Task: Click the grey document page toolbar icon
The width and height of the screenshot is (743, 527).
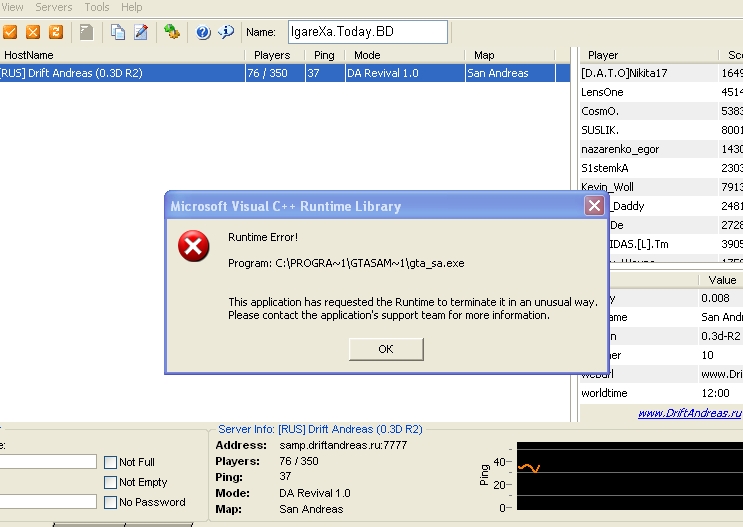Action: [86, 32]
